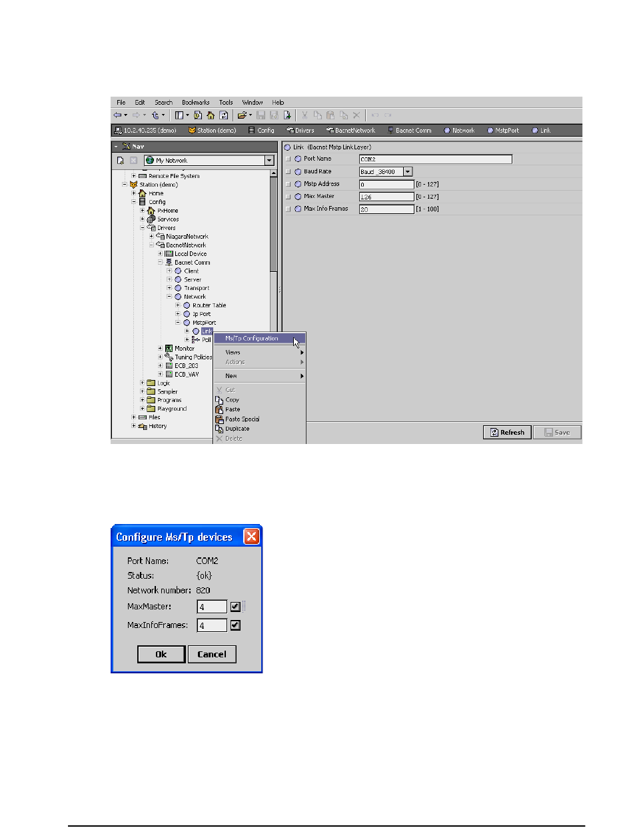Image resolution: width=633 pixels, height=840 pixels.
Task: Click the Paste Special icon in context menu
Action: pos(219,419)
